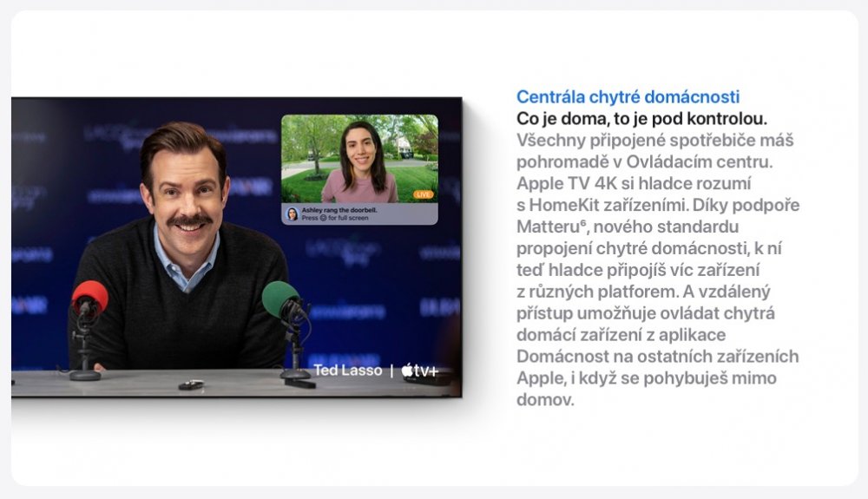This screenshot has height=499, width=868.
Task: Click the 'Co je doma, to je pod kontrolou.' headline
Action: tap(641, 118)
